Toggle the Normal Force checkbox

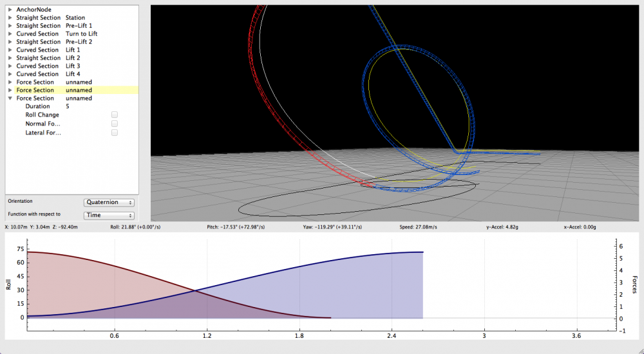115,124
